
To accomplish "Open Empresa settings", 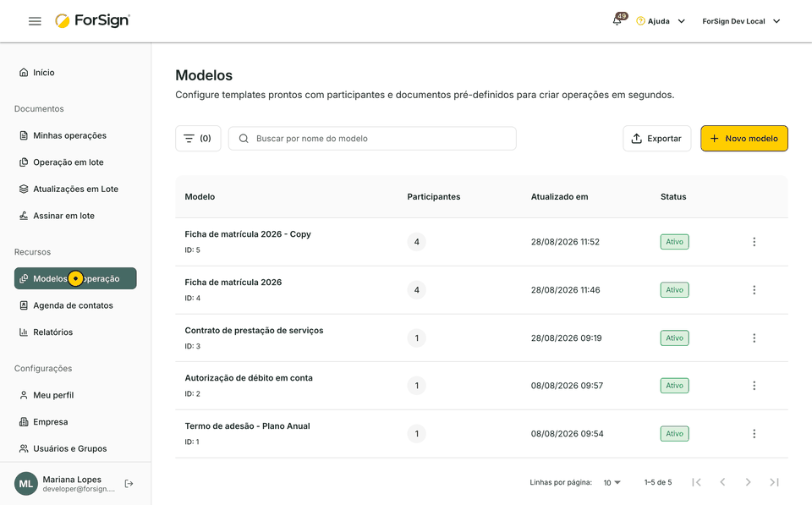I will click(43, 421).
